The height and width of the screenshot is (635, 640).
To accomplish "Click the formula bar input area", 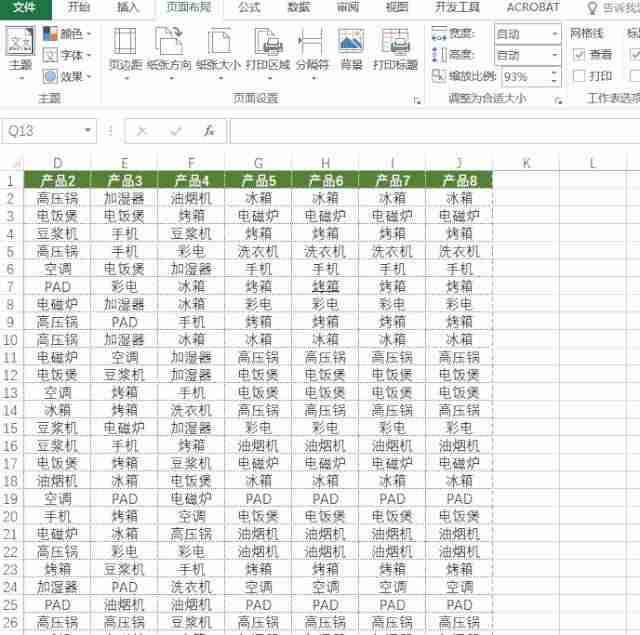I will (x=435, y=131).
